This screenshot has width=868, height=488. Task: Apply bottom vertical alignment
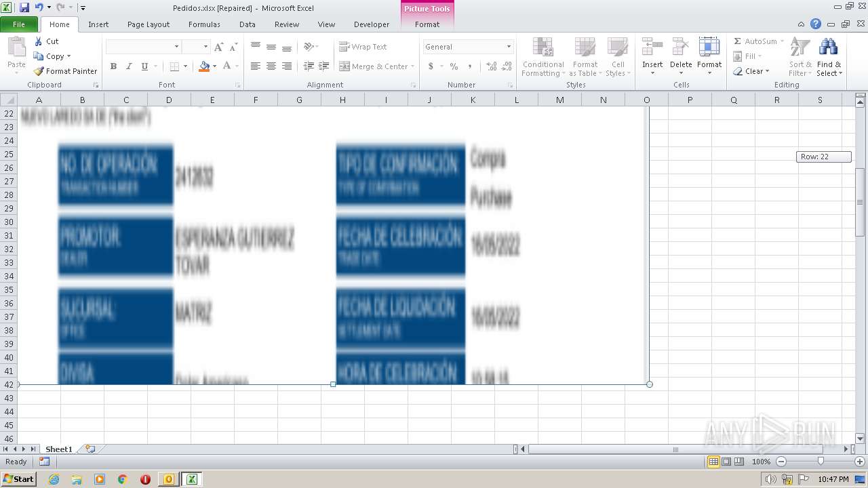[x=287, y=47]
